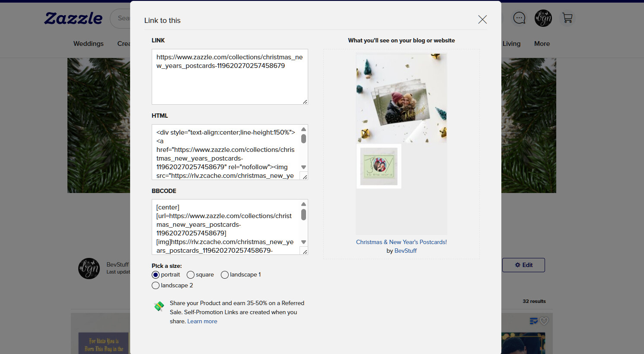Click the LINK box resize handle
The image size is (644, 354).
point(305,102)
